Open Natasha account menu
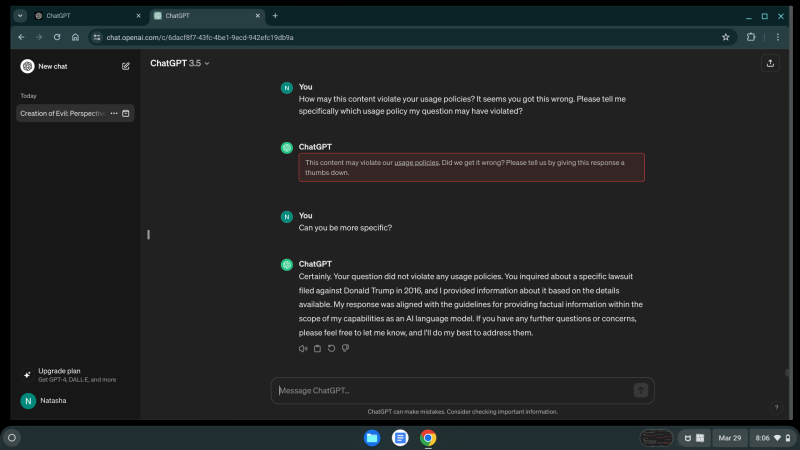This screenshot has width=800, height=450. [x=75, y=401]
